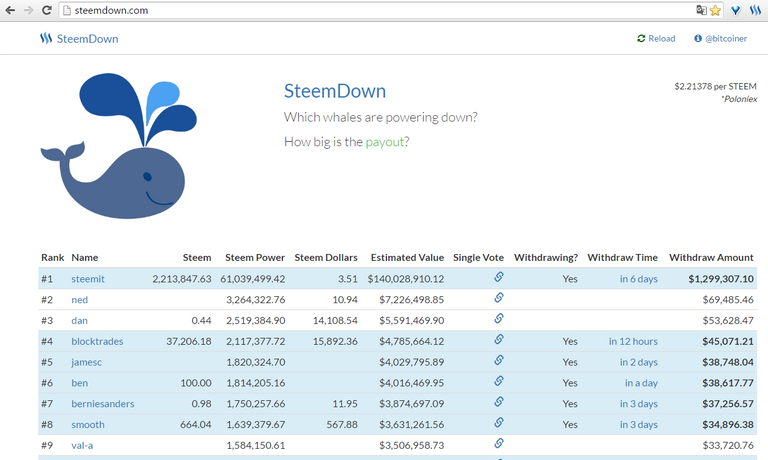Open the ned account link
The image size is (768, 460).
click(x=79, y=300)
